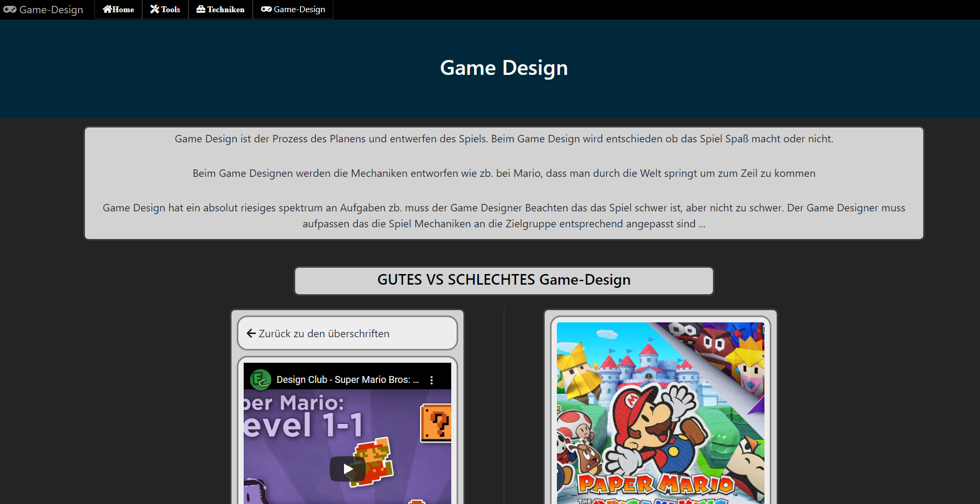Click the crossed tools icon in navbar
The width and height of the screenshot is (980, 504).
click(154, 9)
